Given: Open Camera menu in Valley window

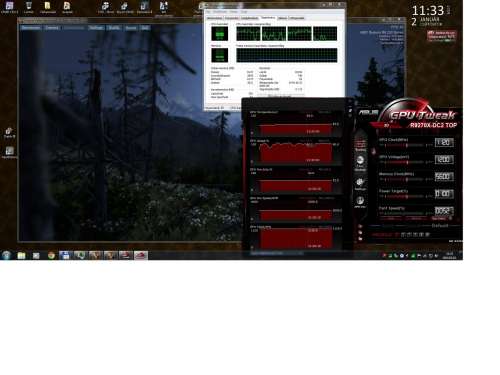Looking at the screenshot, I should coord(52,28).
